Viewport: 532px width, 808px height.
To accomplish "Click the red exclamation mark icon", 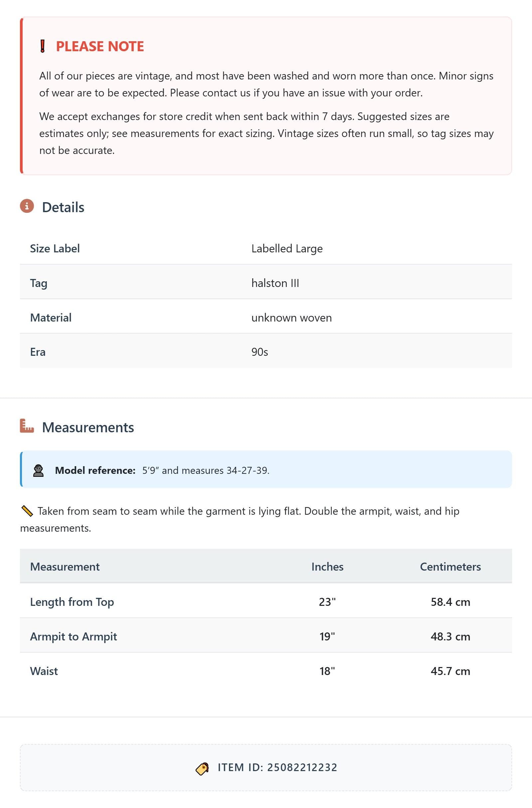I will (43, 46).
